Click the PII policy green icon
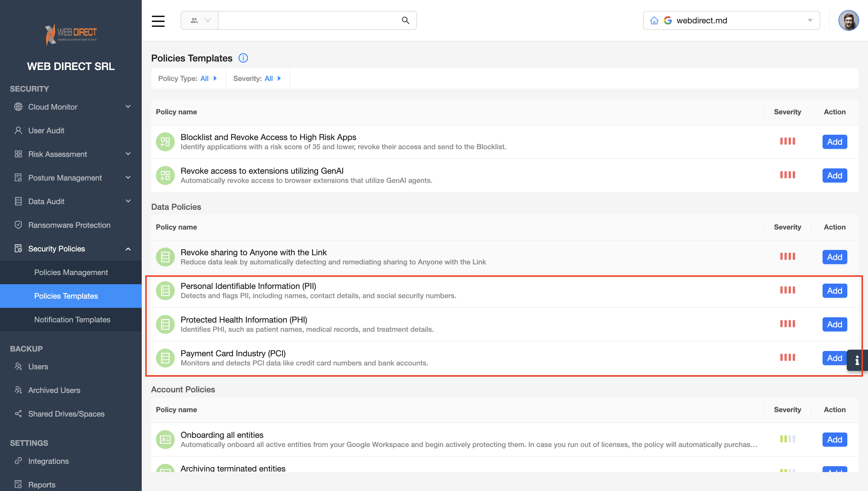This screenshot has width=868, height=491. 165,290
